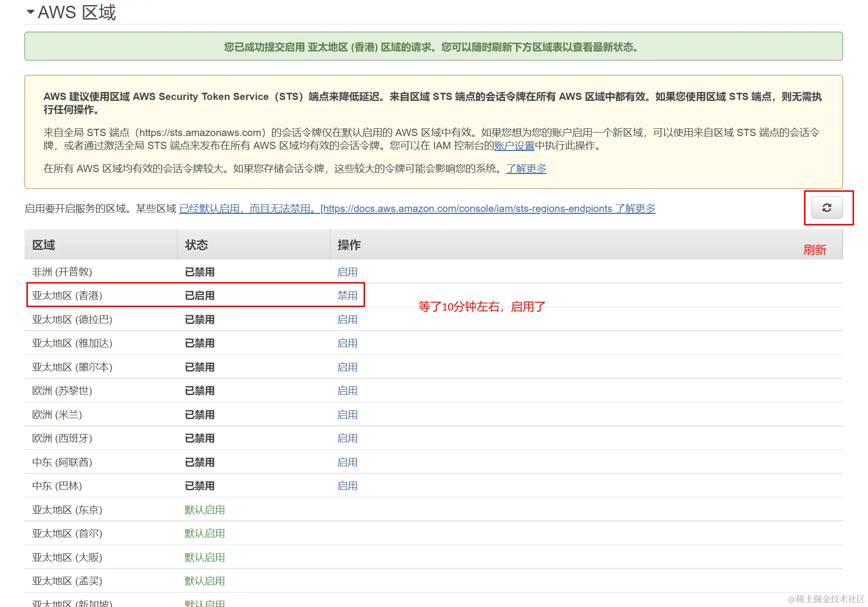Click the 状态 column header

coord(196,245)
